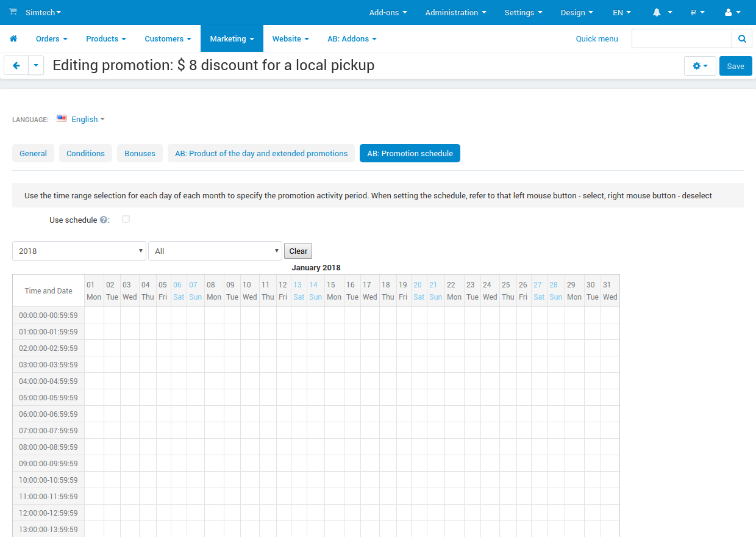Click the Quick menu link
This screenshot has height=537, width=756.
[x=597, y=38]
